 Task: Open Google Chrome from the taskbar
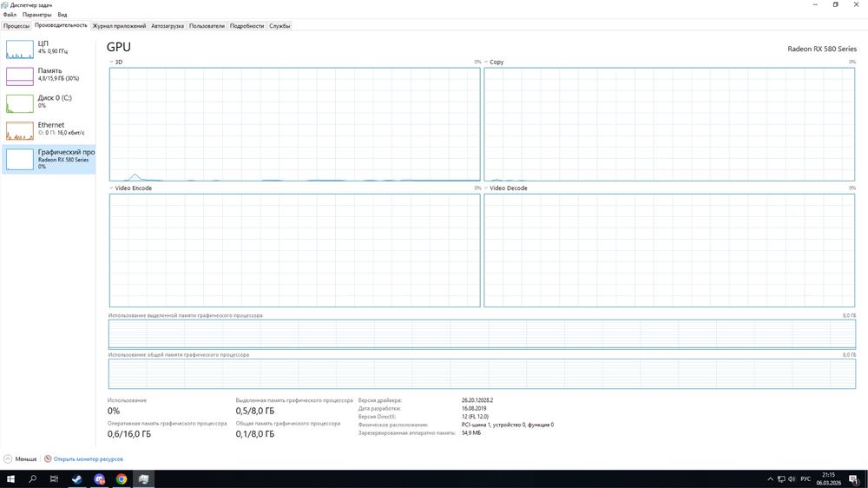122,479
